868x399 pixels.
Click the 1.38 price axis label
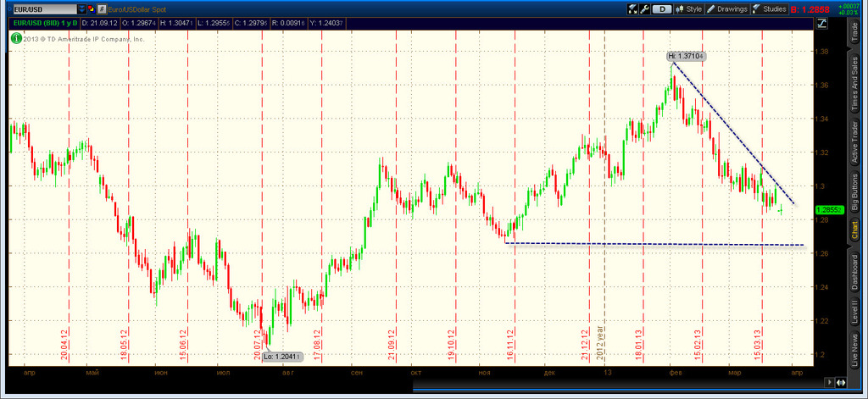[821, 52]
